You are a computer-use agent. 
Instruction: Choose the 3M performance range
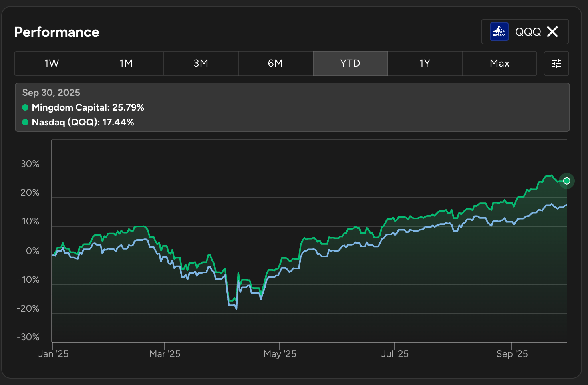[201, 64]
